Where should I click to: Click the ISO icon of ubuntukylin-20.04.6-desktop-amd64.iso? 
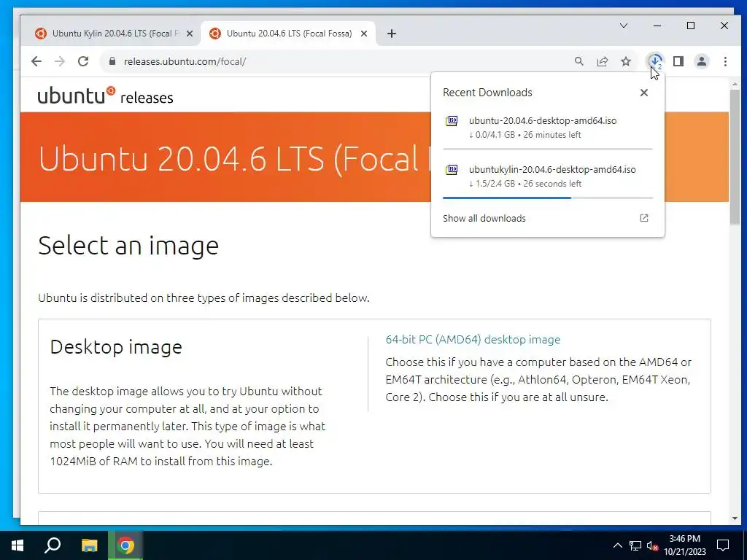[x=452, y=169]
